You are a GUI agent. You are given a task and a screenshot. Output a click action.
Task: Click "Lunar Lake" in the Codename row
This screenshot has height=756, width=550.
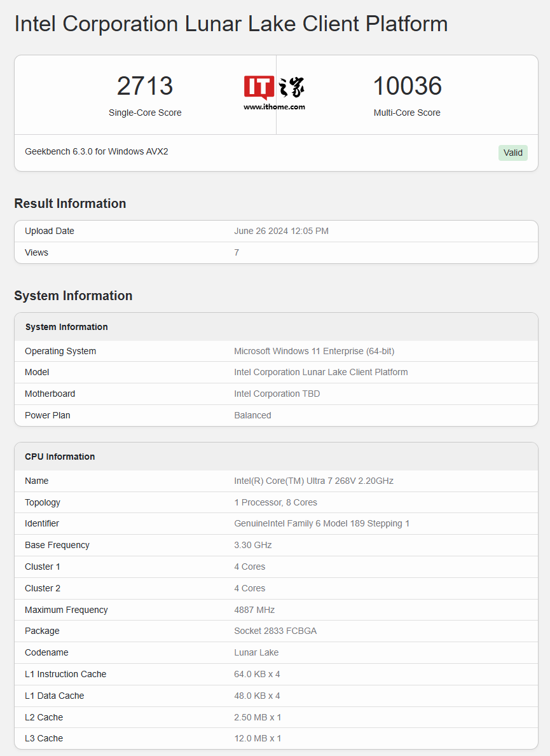pos(256,652)
